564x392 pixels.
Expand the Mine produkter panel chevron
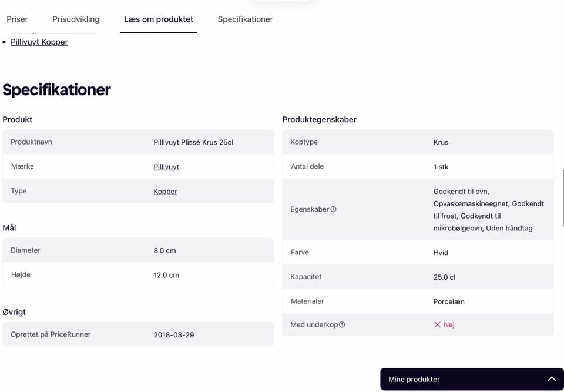(x=552, y=379)
